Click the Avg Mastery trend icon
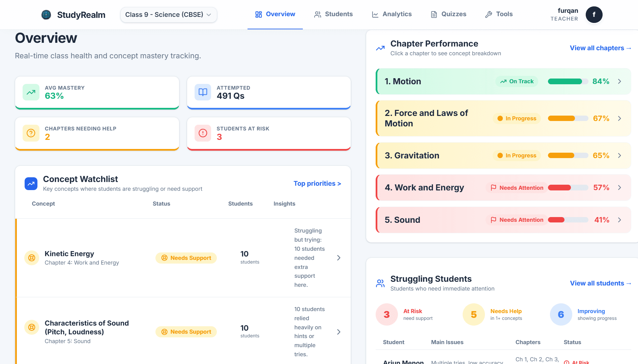 coord(31,92)
